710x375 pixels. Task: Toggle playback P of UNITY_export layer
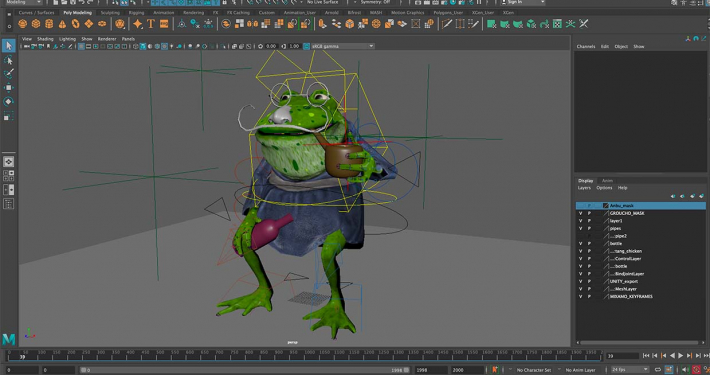(x=589, y=281)
